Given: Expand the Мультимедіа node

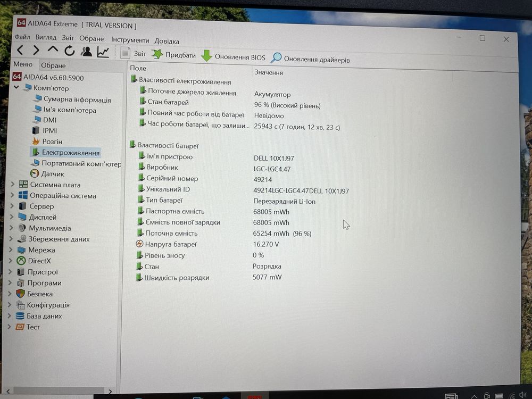Looking at the screenshot, I should [11, 228].
